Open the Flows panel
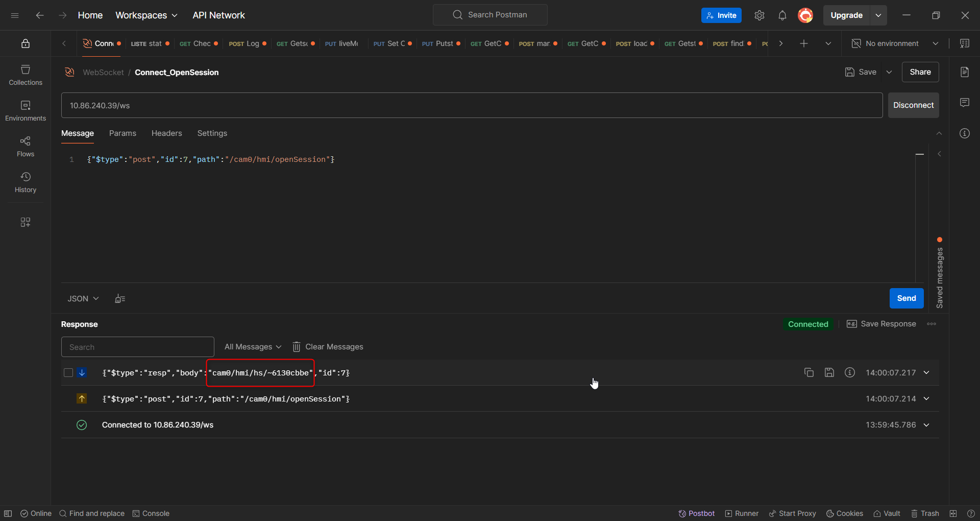 (x=25, y=147)
